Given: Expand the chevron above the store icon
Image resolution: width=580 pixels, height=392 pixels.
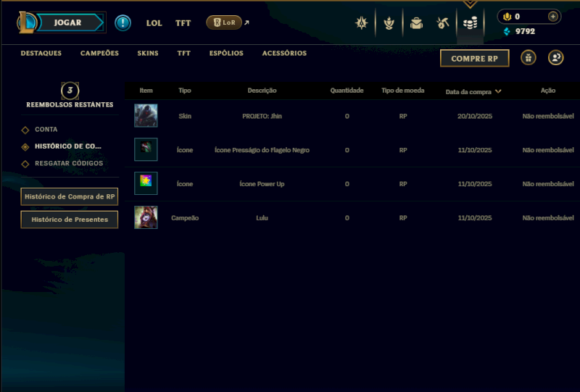Looking at the screenshot, I should coord(470,4).
